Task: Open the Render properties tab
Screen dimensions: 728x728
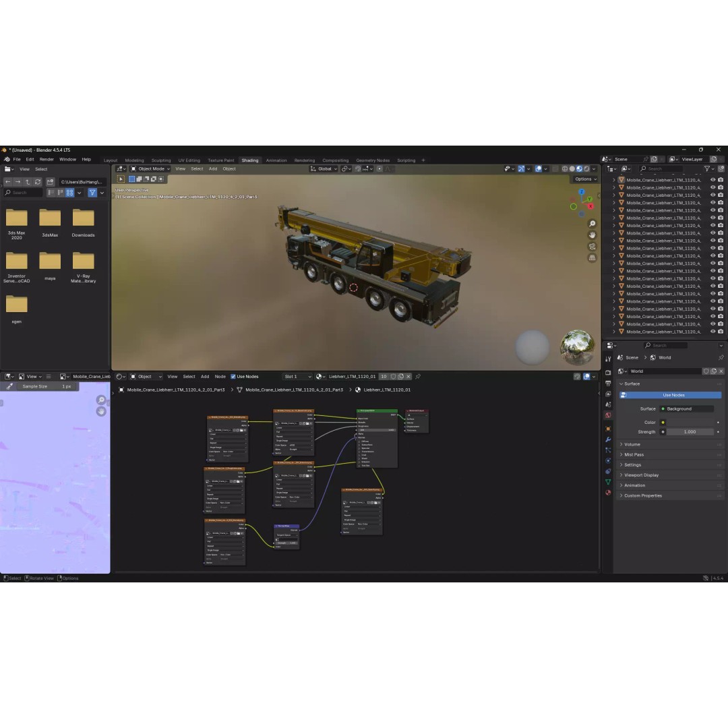Action: point(608,373)
